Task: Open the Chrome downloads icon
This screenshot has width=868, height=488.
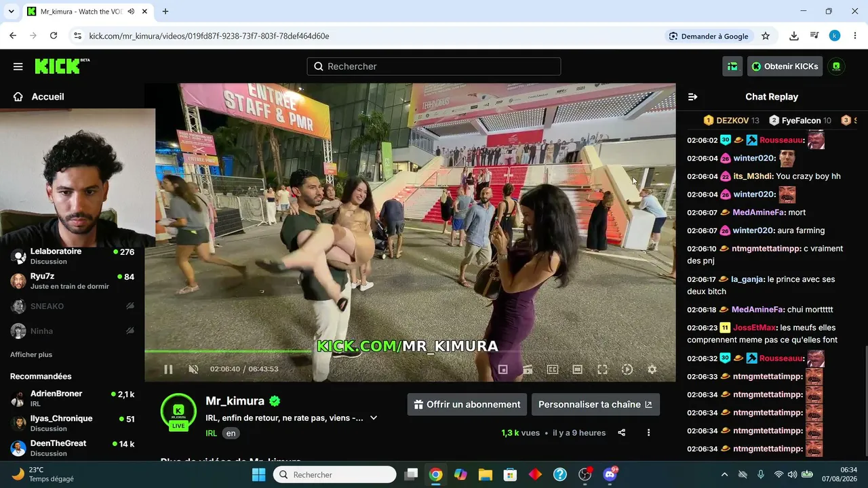Action: 794,36
